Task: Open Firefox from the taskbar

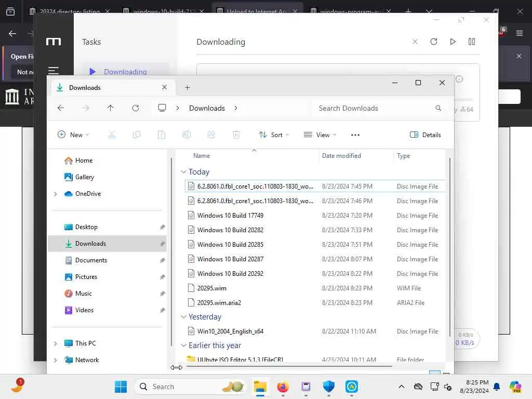Action: pyautogui.click(x=283, y=387)
